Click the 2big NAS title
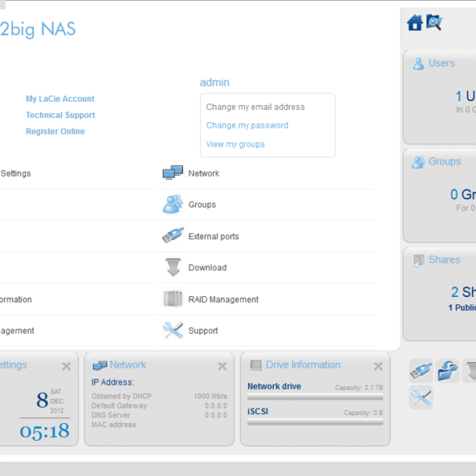This screenshot has height=476, width=476. [x=37, y=29]
